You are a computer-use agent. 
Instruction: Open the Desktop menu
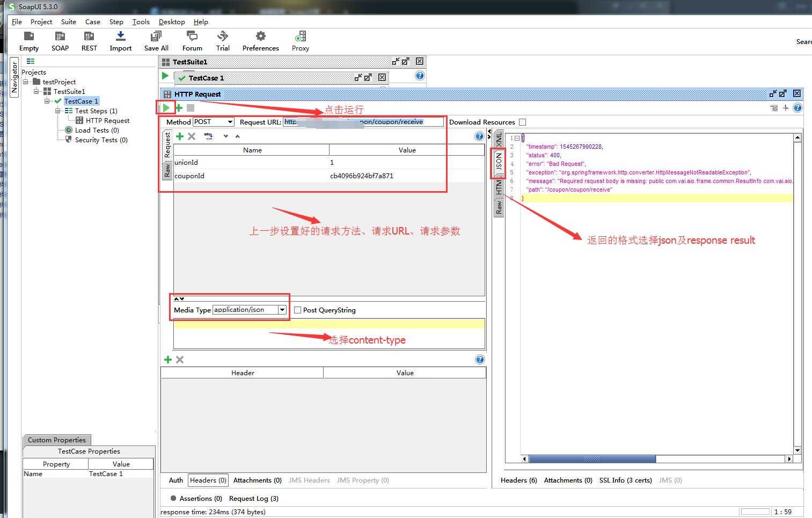[172, 22]
